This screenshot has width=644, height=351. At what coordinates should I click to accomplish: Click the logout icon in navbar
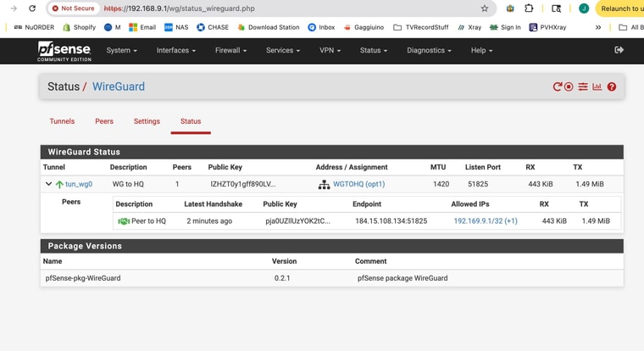(x=619, y=50)
